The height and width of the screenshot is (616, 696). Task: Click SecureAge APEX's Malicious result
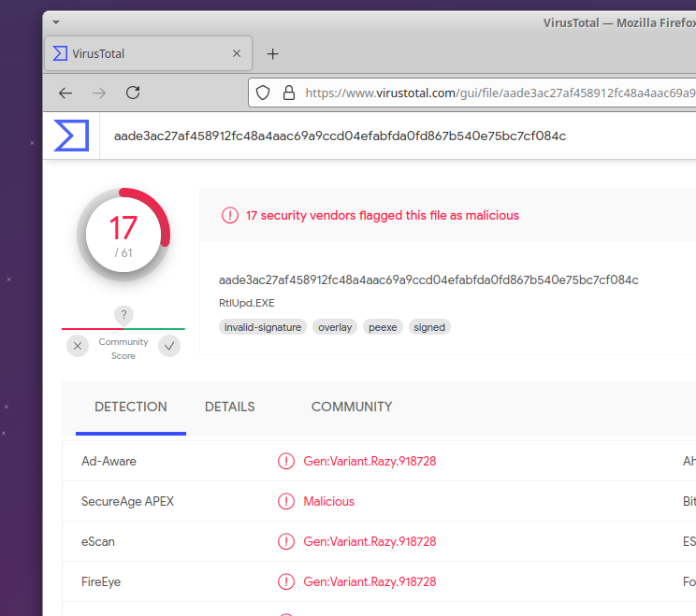pyautogui.click(x=329, y=502)
